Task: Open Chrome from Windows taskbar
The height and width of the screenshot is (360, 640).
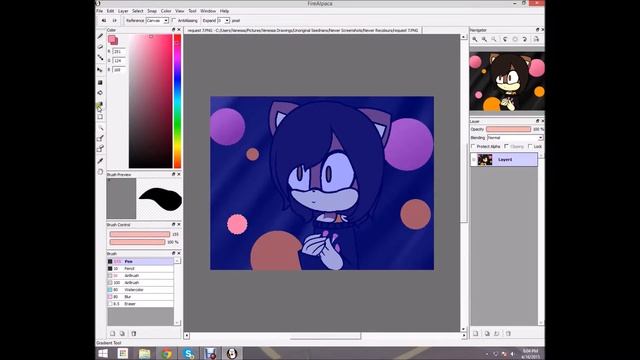Action: (166, 353)
